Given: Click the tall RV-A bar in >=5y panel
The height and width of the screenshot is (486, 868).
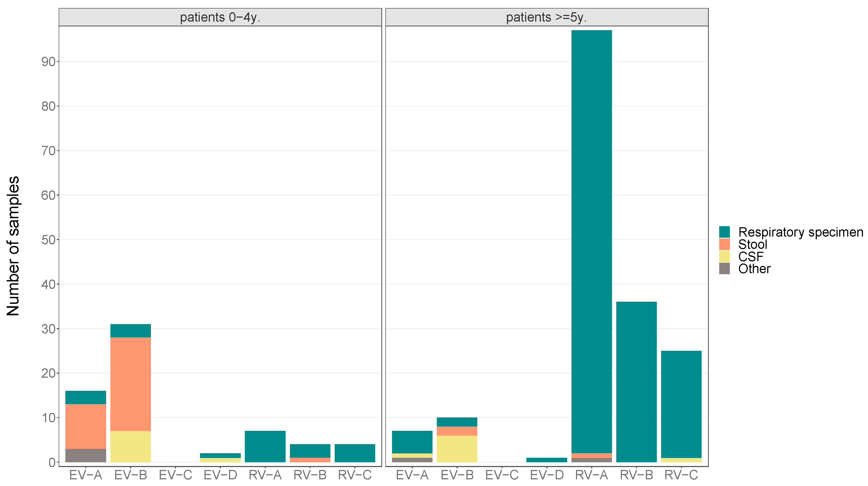Looking at the screenshot, I should tap(591, 236).
